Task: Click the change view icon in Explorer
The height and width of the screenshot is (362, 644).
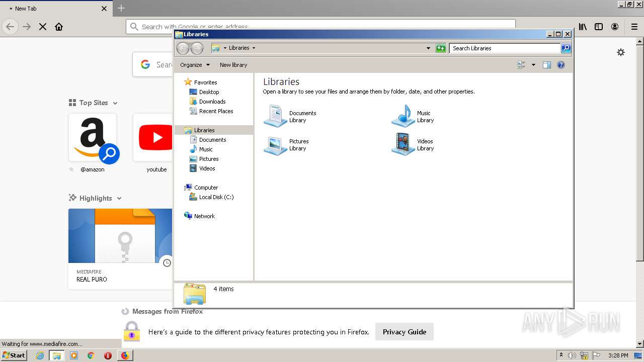Action: (x=521, y=65)
